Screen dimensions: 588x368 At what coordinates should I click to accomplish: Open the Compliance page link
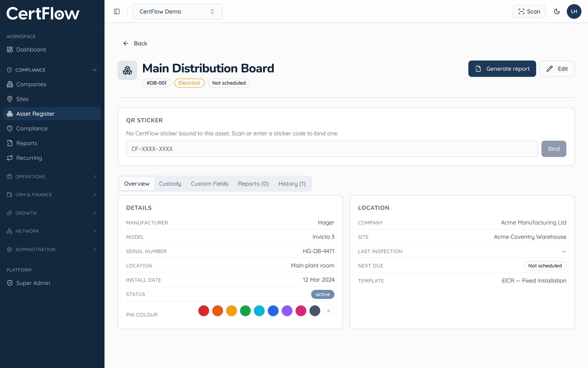click(52, 129)
